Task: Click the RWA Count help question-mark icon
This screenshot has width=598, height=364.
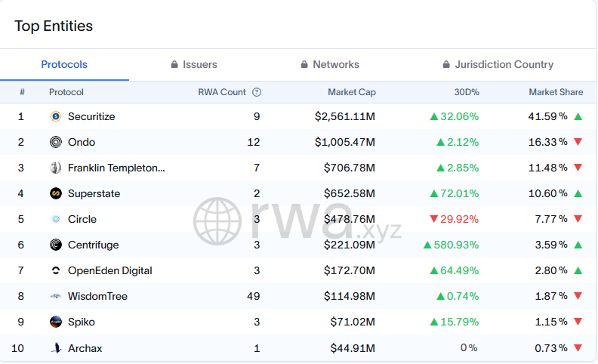Action: [257, 92]
